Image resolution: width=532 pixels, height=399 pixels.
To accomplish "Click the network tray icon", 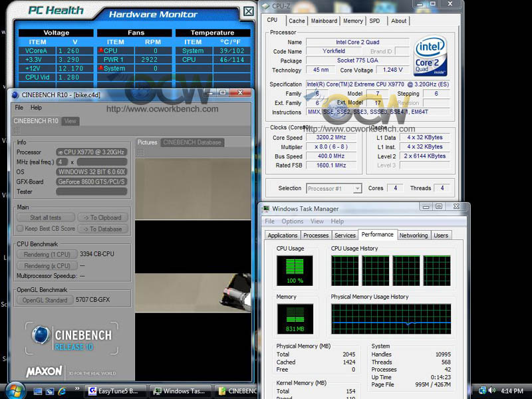I will 482,391.
